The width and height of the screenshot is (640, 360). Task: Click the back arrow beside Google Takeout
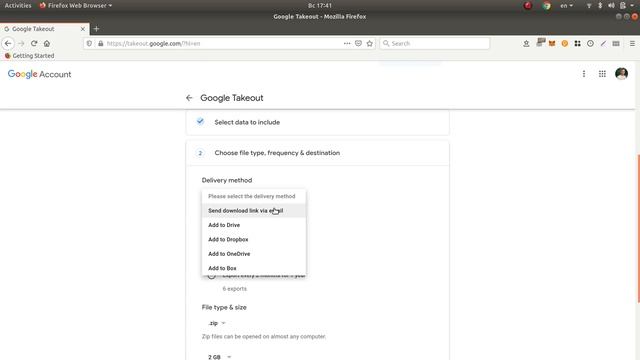tap(189, 98)
